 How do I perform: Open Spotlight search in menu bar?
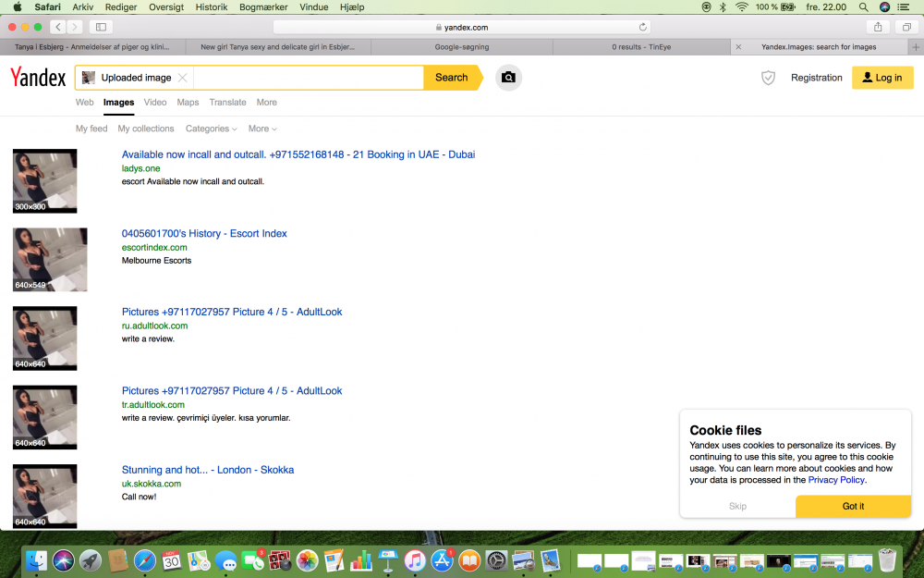(x=863, y=7)
